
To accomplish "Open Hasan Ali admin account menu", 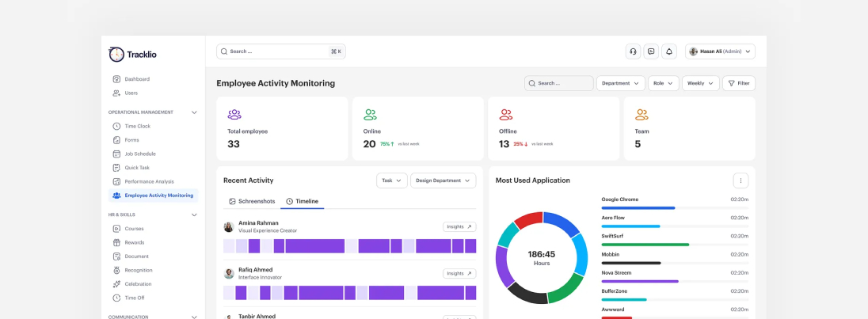I will pos(720,51).
